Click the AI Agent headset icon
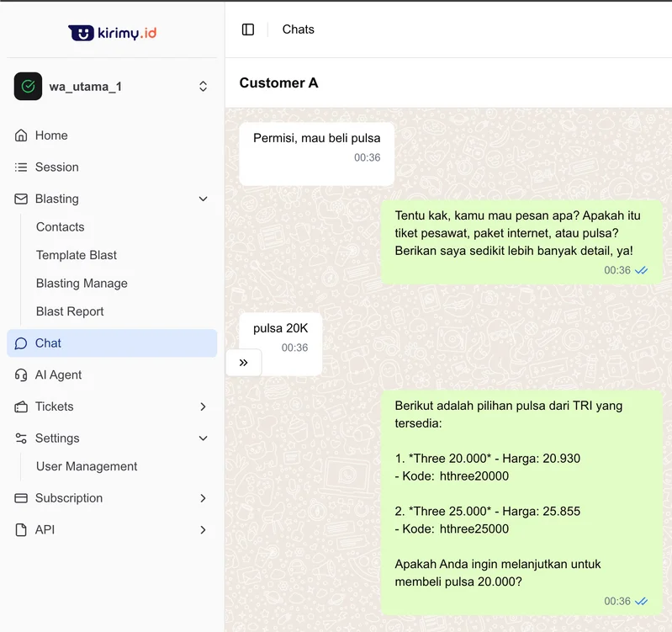Screen dimensions: 672x632 (21, 375)
